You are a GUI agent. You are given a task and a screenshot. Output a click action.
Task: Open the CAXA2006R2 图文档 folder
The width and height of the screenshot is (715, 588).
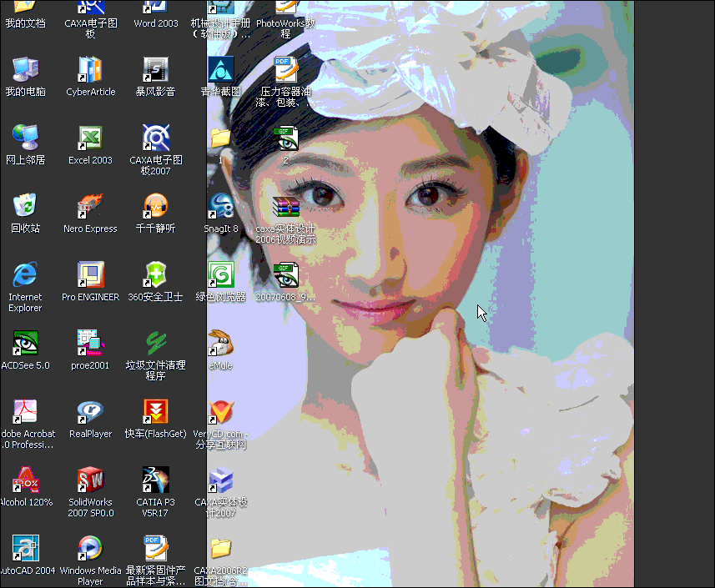click(x=221, y=548)
